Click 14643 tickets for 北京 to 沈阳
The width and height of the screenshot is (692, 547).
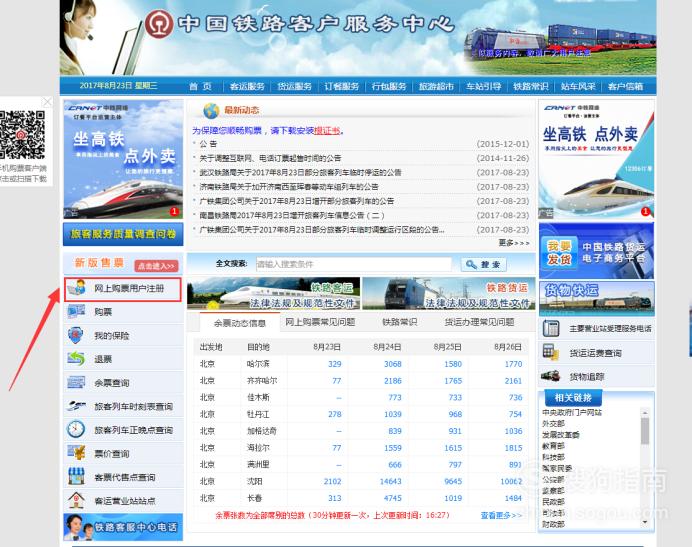391,481
